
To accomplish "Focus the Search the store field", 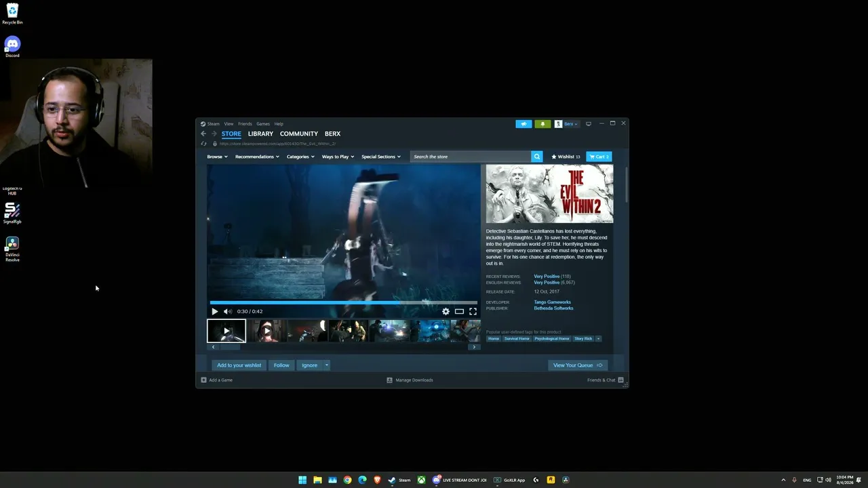I will click(x=471, y=157).
